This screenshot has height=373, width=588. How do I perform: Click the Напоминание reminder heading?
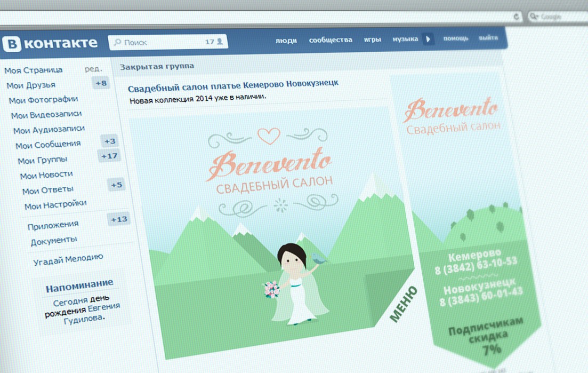(79, 285)
